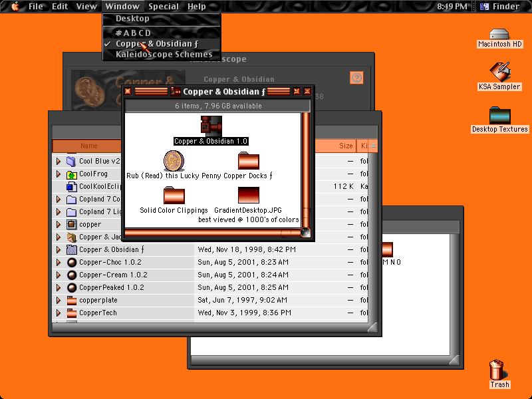Click the CoolFrog folder icon in list
The height and width of the screenshot is (399, 532).
pos(71,174)
